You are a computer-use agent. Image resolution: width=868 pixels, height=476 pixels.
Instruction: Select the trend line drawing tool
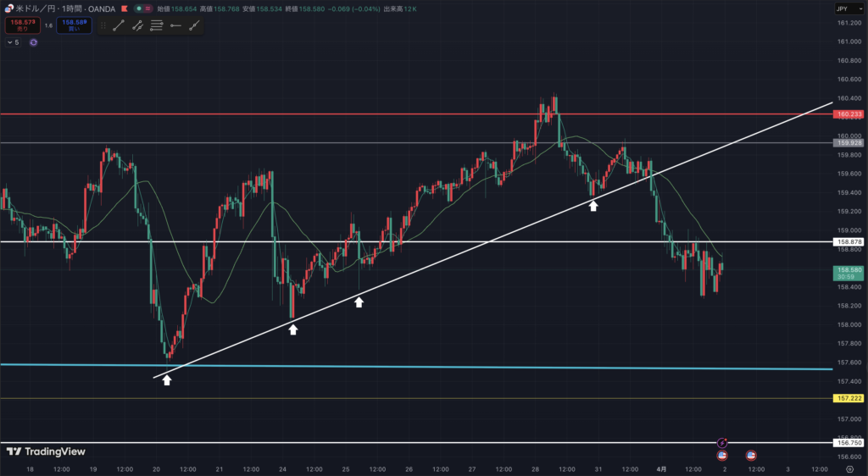click(x=119, y=25)
